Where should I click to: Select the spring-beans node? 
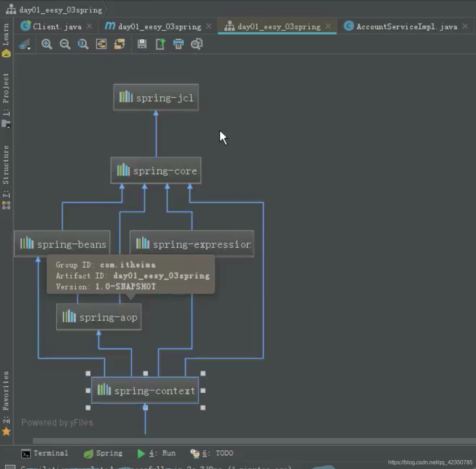tap(62, 243)
